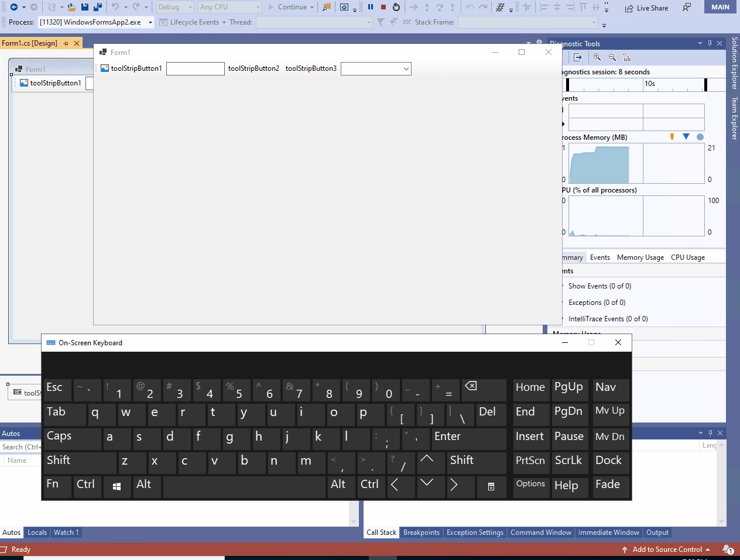Open the Command Window tab
The image size is (740, 560).
[x=540, y=532]
